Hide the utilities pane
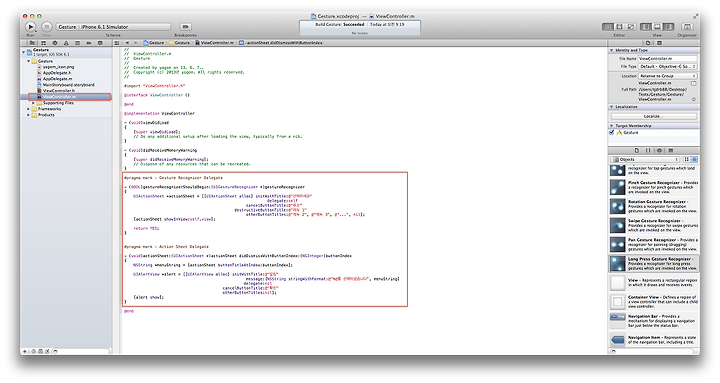Viewport: 720px width, 383px height. point(669,27)
